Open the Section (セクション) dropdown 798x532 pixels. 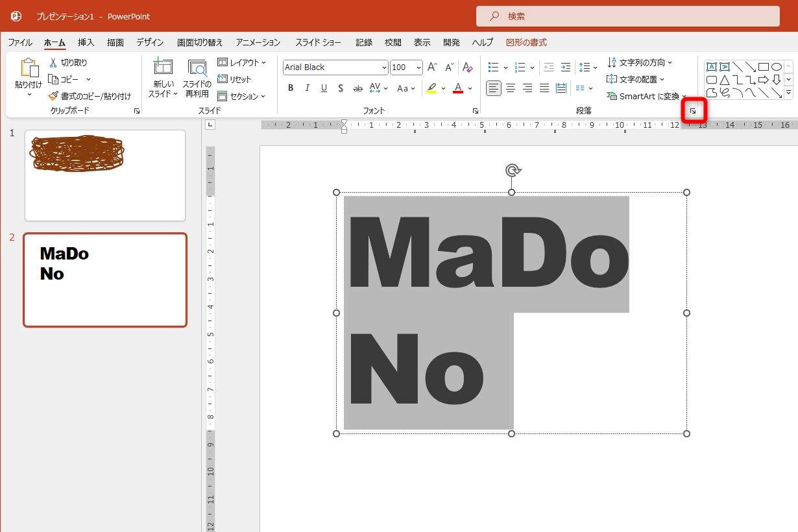tap(241, 96)
